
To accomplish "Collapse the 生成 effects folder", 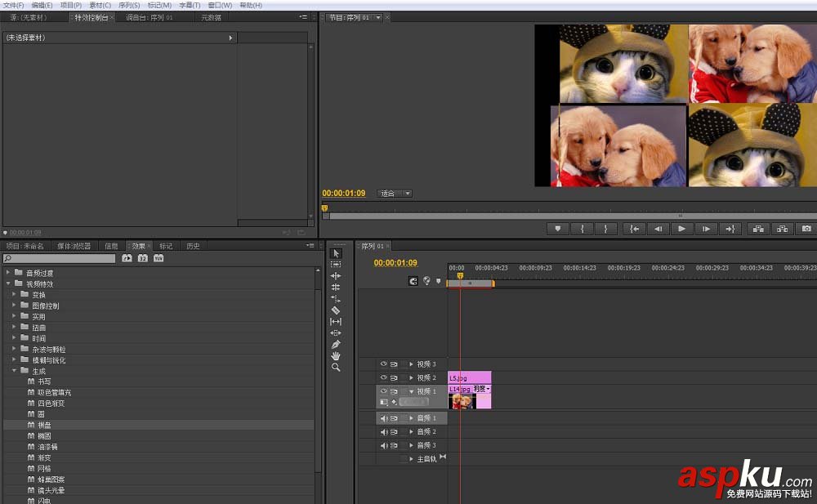I will point(14,371).
